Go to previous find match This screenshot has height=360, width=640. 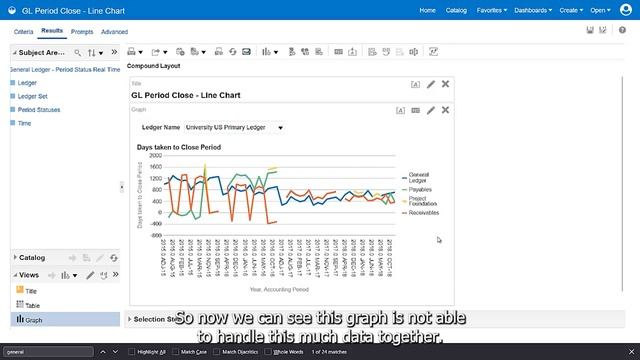pyautogui.click(x=103, y=351)
